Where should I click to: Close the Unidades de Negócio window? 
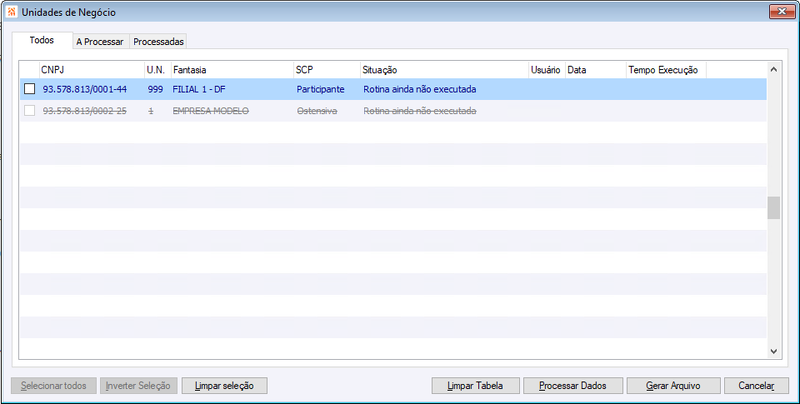782,11
